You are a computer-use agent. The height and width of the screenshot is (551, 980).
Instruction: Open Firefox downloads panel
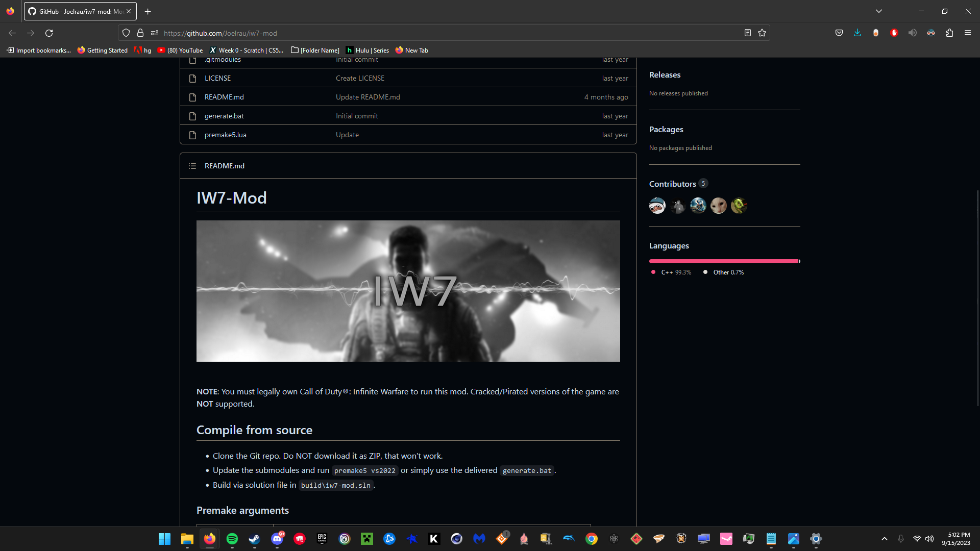point(857,33)
